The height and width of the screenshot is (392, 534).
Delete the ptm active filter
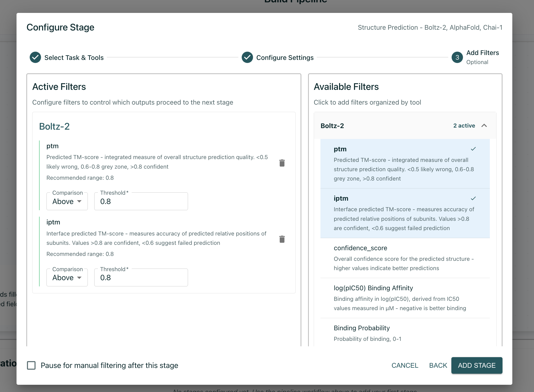[x=282, y=163]
